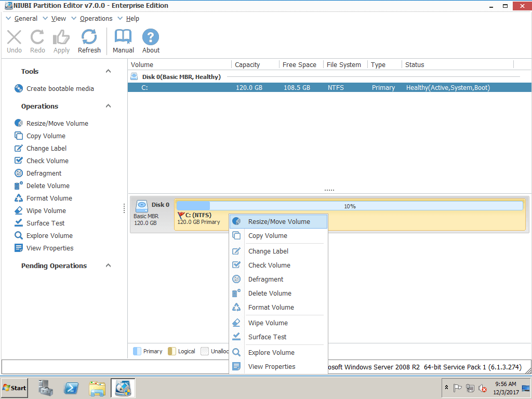Click sidebar Surface Test icon
The width and height of the screenshot is (532, 399).
(19, 223)
